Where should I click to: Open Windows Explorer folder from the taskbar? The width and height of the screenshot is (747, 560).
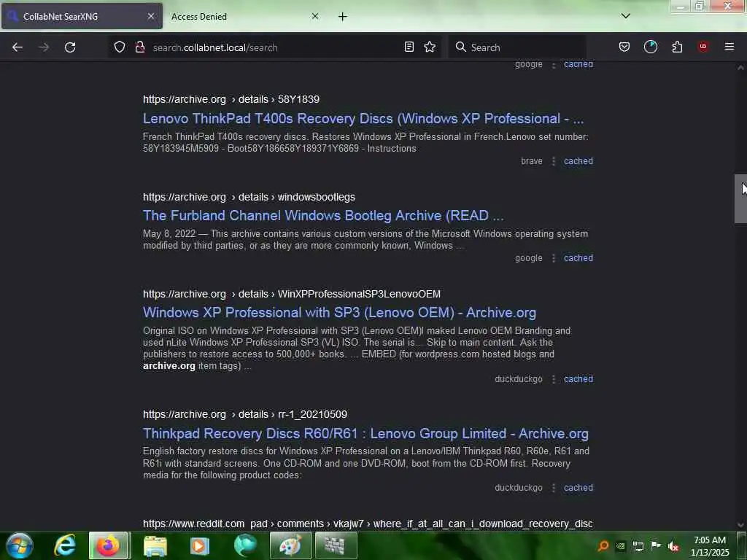coord(155,545)
